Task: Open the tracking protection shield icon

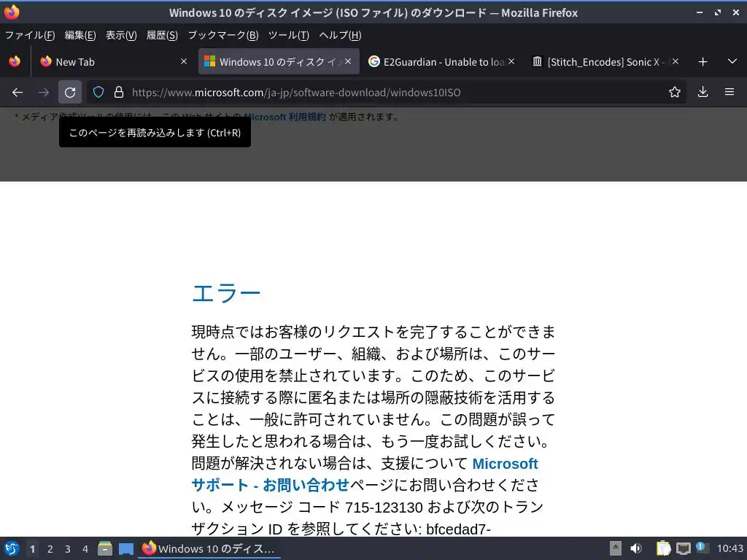Action: click(x=98, y=92)
